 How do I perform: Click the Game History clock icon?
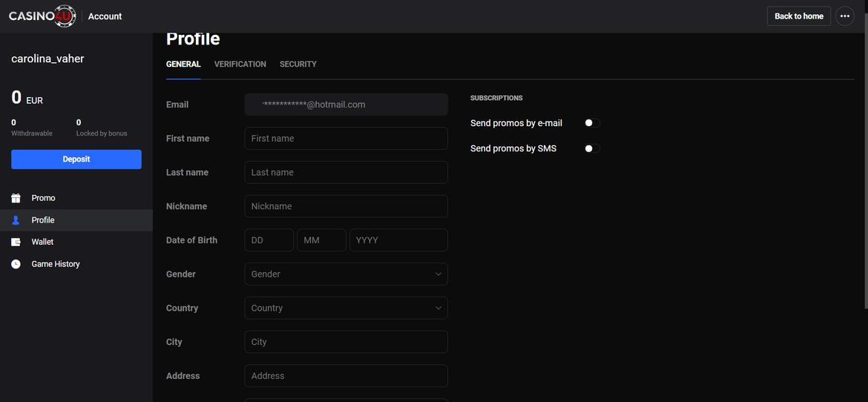(x=16, y=264)
